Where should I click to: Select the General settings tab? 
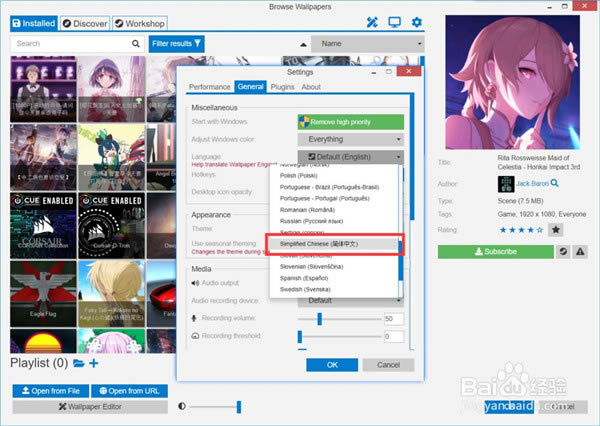[250, 87]
